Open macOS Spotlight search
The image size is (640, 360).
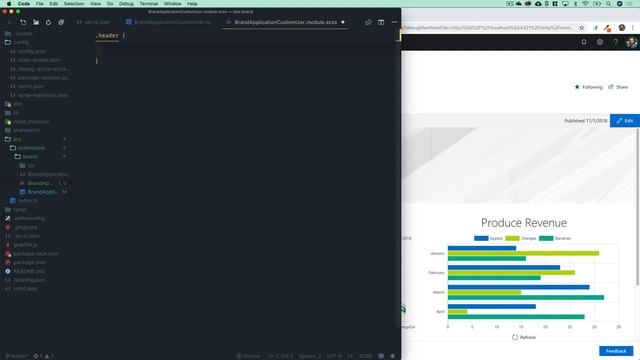click(x=609, y=4)
